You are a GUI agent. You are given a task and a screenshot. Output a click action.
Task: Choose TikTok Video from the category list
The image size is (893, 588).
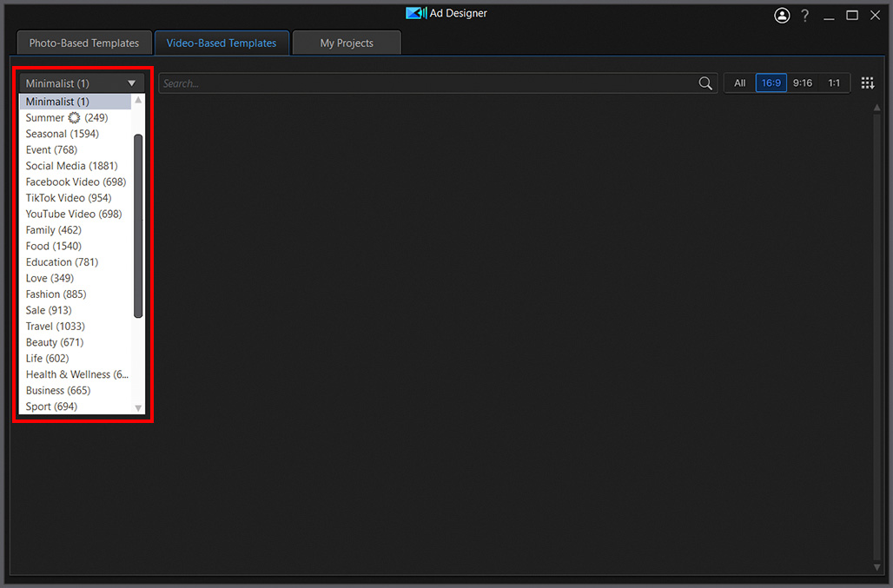[x=69, y=198]
